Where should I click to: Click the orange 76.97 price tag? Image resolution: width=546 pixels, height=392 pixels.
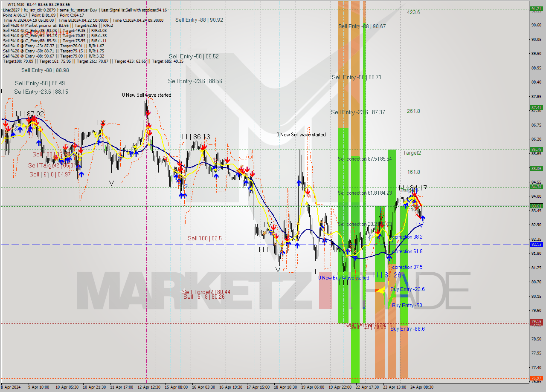click(536, 378)
